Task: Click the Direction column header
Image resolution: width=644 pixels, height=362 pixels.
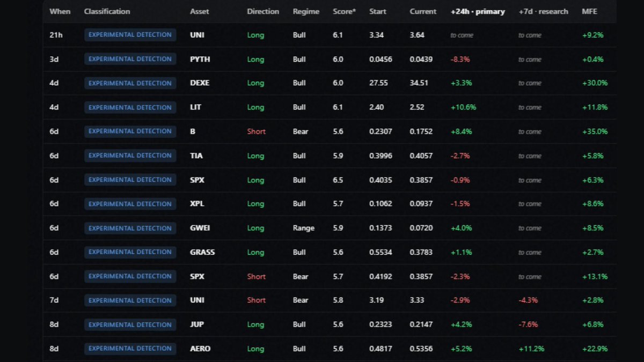Action: tap(263, 11)
